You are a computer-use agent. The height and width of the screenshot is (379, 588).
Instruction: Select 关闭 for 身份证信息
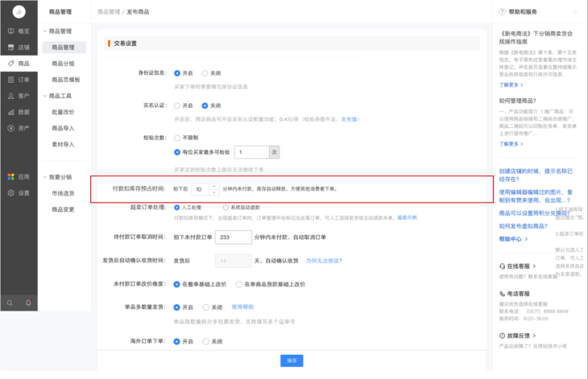click(x=205, y=73)
